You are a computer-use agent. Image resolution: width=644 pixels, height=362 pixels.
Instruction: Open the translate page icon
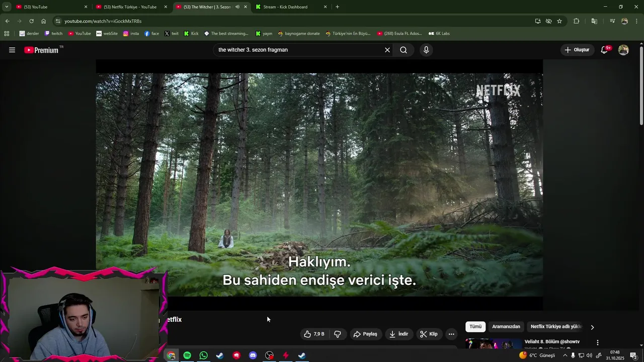[594, 21]
